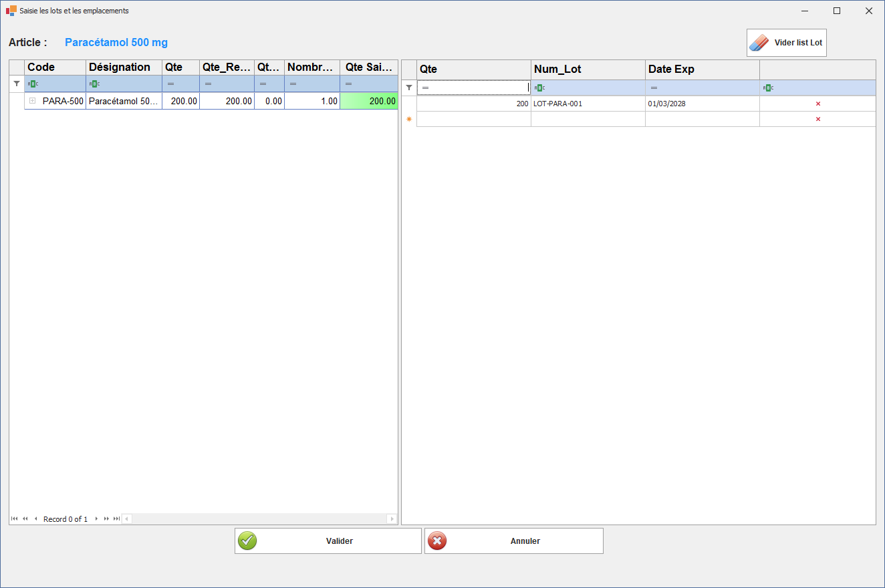Jump to last record in grid navigator

pos(116,519)
